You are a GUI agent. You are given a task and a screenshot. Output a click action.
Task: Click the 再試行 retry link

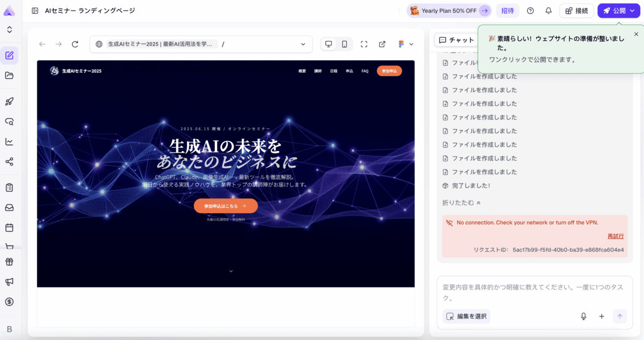[616, 236]
